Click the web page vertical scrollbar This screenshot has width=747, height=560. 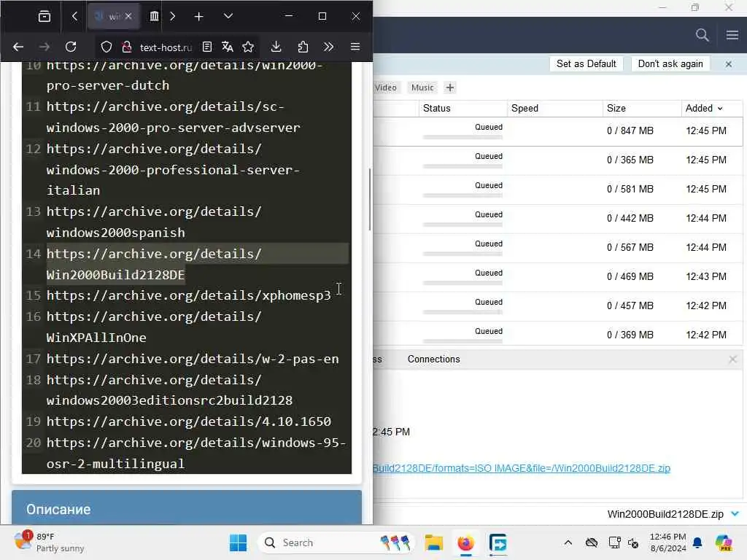point(370,199)
